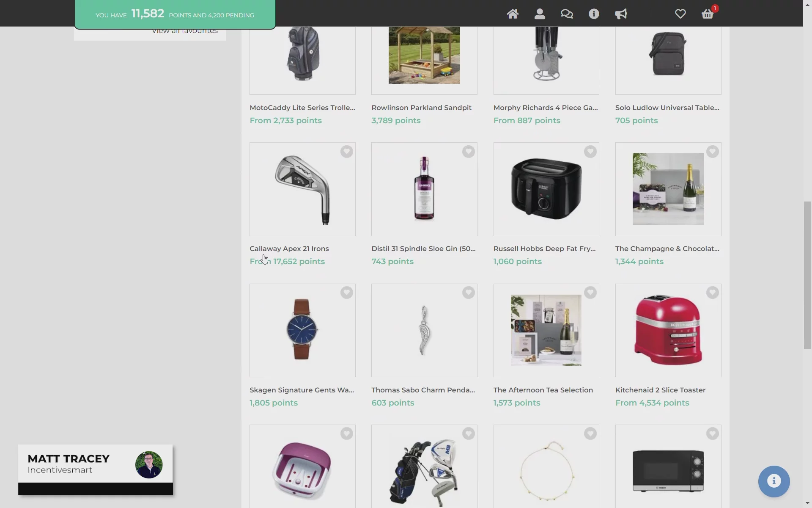Click the page's vertical scrollbar thumb
The image size is (812, 508).
tap(807, 275)
